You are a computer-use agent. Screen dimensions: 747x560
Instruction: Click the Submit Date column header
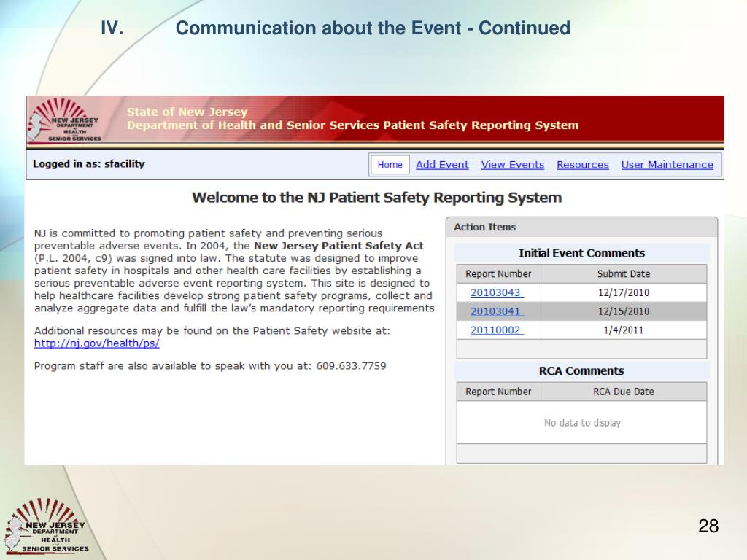click(624, 274)
